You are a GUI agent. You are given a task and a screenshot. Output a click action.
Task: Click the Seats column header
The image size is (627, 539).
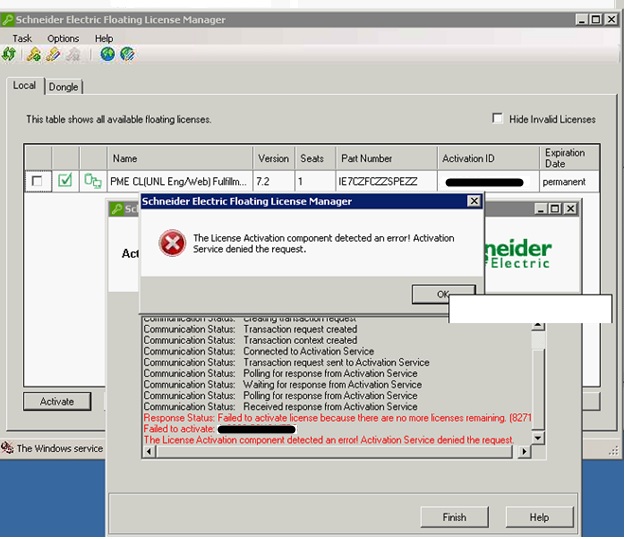pos(315,158)
